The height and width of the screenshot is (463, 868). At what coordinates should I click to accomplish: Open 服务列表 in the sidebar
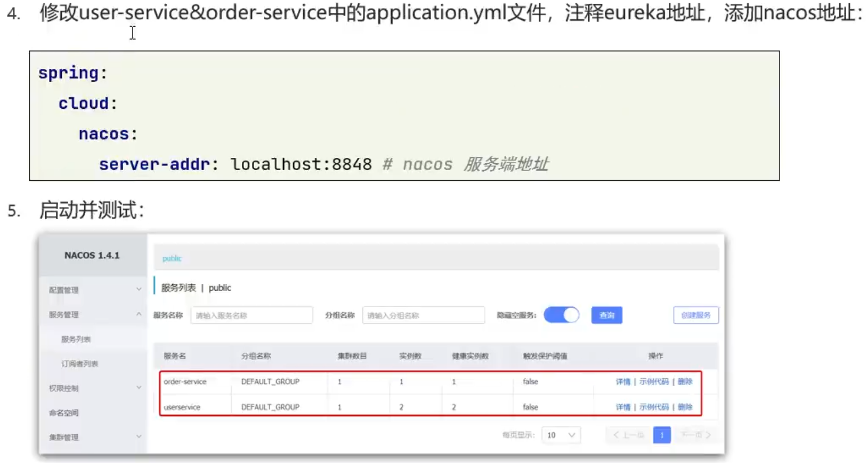76,339
